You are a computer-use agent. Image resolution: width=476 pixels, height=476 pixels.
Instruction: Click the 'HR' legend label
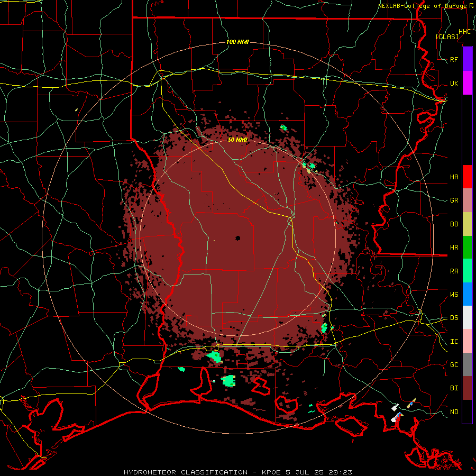tap(454, 248)
